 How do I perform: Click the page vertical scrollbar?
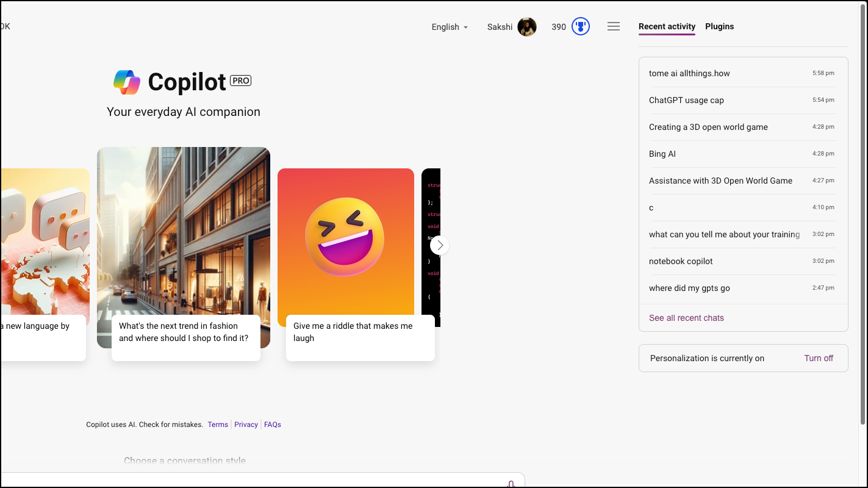(863, 213)
